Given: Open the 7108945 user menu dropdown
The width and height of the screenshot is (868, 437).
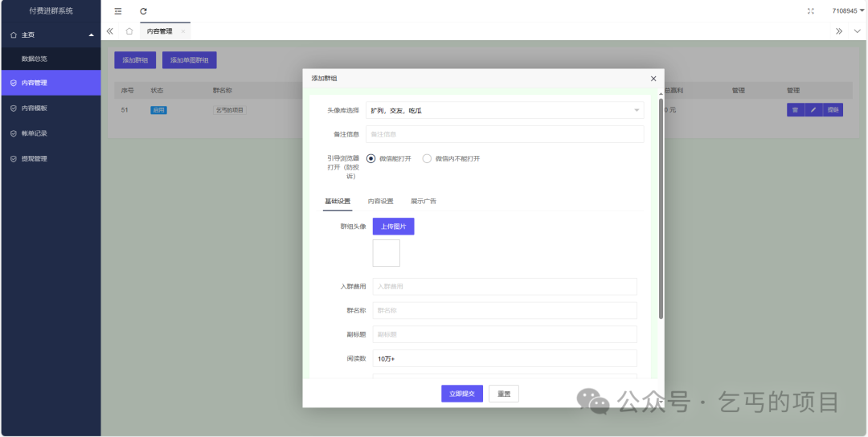Looking at the screenshot, I should (x=848, y=11).
